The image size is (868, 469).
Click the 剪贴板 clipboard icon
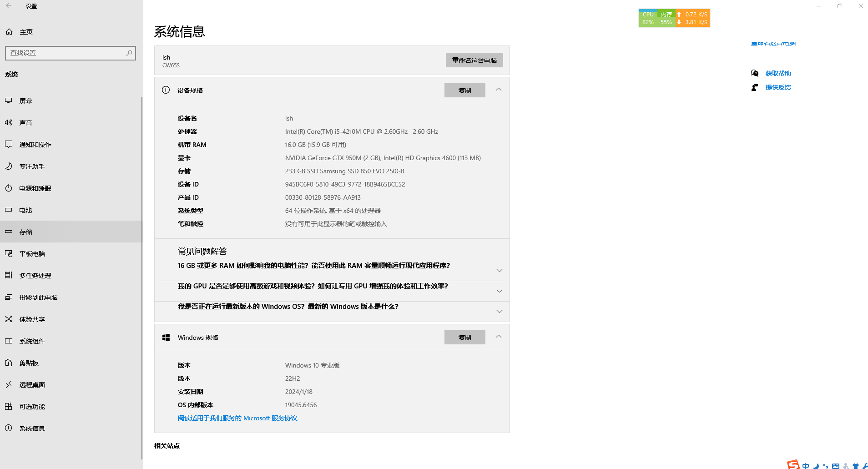[9, 363]
